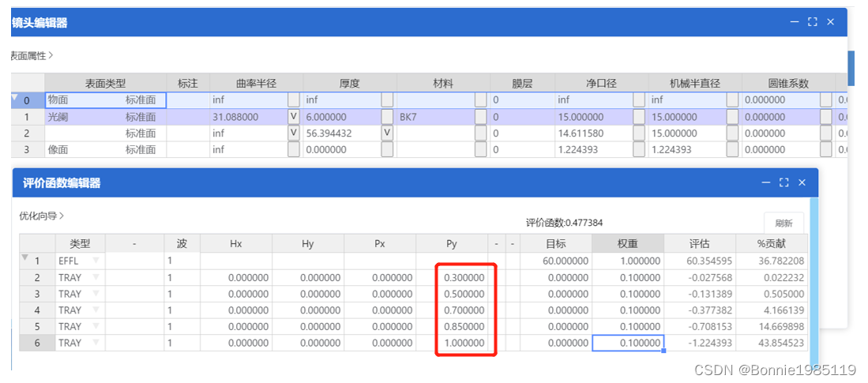Toggle radius solve box on 物面 row
This screenshot has width=868, height=383.
[293, 100]
